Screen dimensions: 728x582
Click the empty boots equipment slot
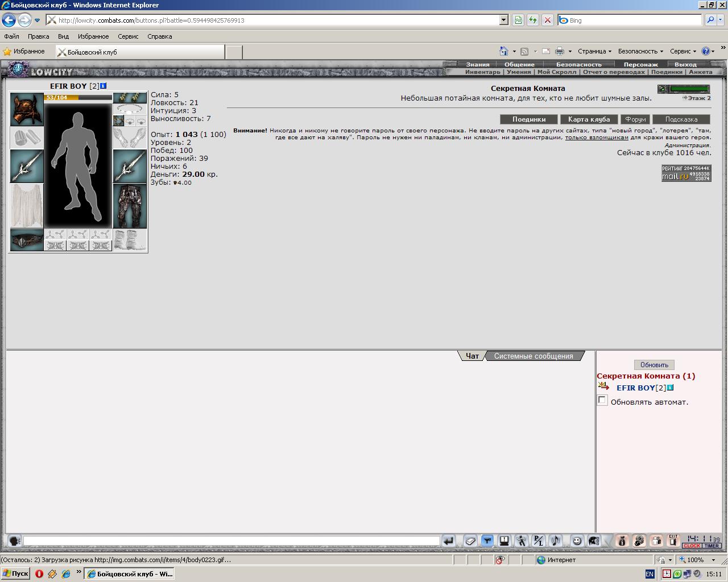(130, 240)
